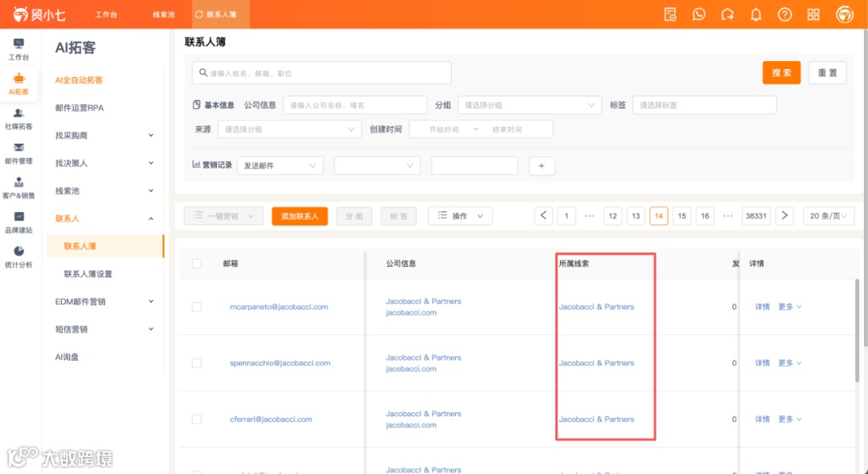Click the name/email search field
Viewport: 868px width, 474px height.
coord(321,72)
